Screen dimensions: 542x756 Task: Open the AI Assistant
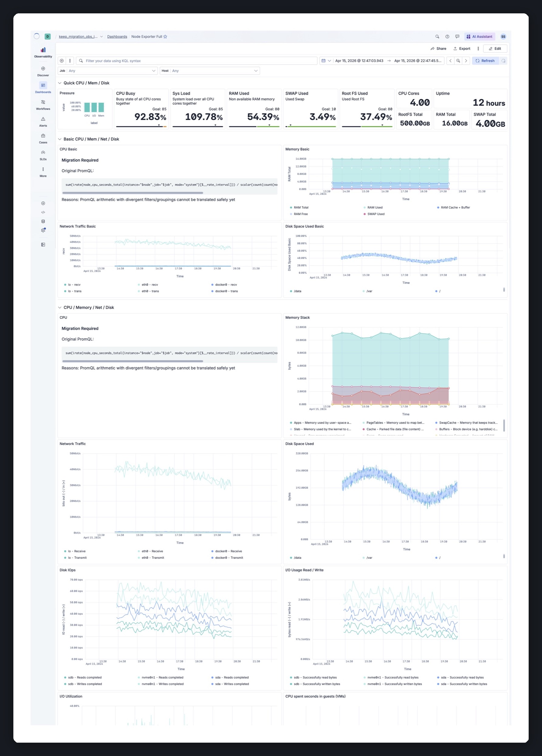[479, 37]
